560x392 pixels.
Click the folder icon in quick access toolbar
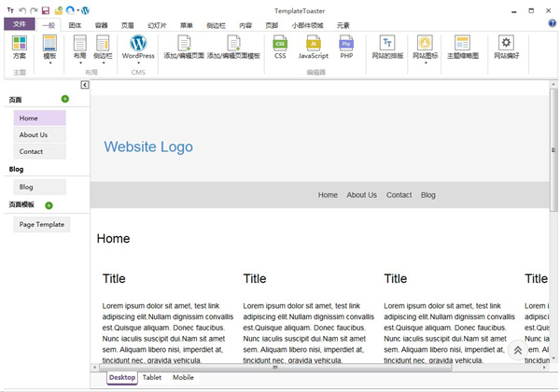pyautogui.click(x=58, y=10)
